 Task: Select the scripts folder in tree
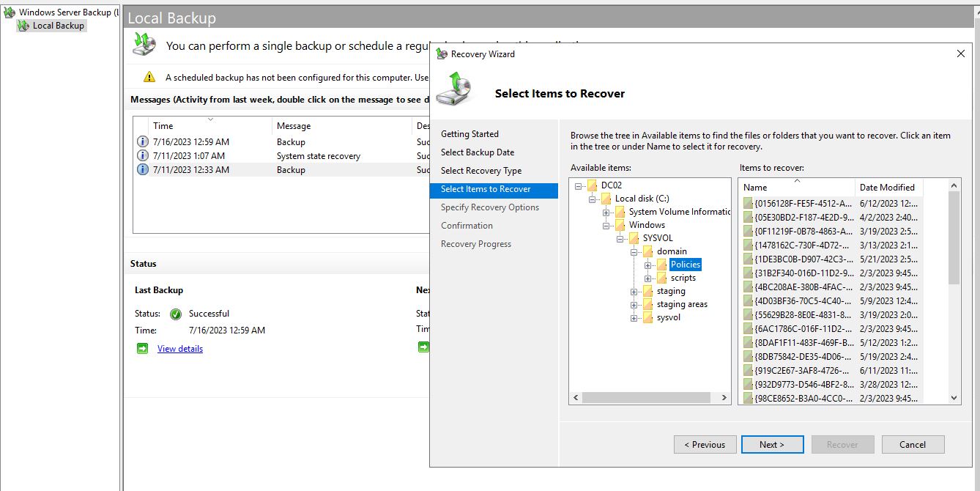[x=683, y=278]
